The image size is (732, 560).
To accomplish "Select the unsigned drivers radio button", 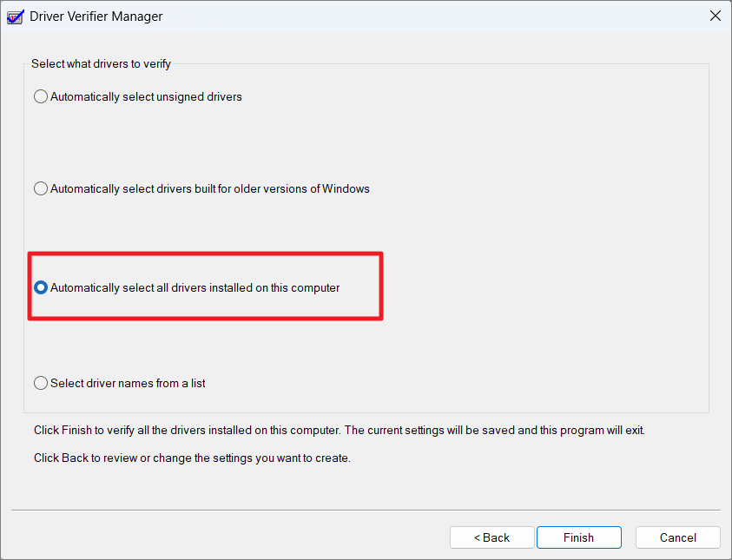I will pyautogui.click(x=41, y=96).
